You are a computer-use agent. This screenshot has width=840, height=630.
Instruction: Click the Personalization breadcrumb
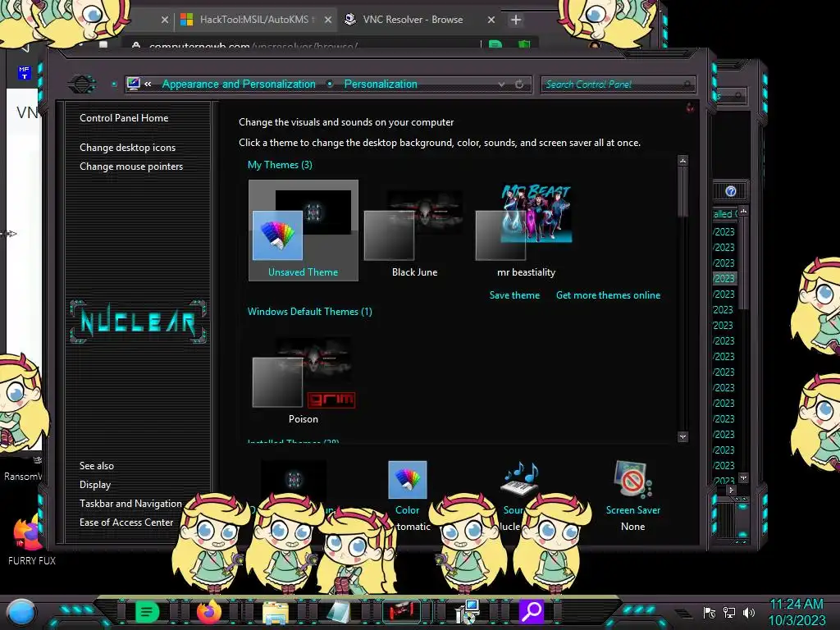pos(381,84)
